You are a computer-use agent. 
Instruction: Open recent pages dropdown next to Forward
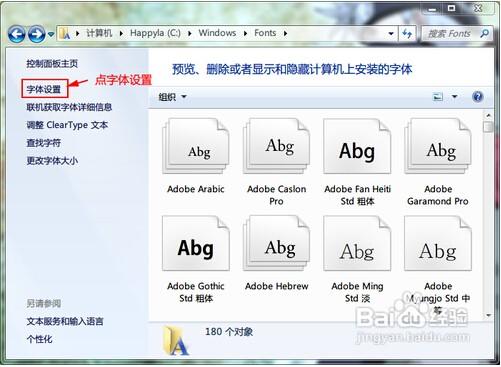51,34
